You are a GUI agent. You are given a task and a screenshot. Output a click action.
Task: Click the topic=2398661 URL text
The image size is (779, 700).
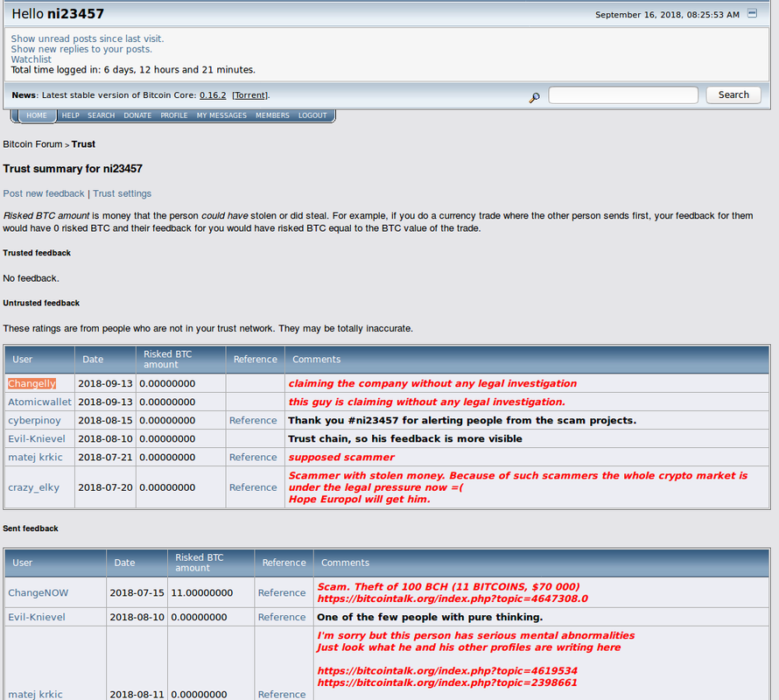[x=447, y=683]
